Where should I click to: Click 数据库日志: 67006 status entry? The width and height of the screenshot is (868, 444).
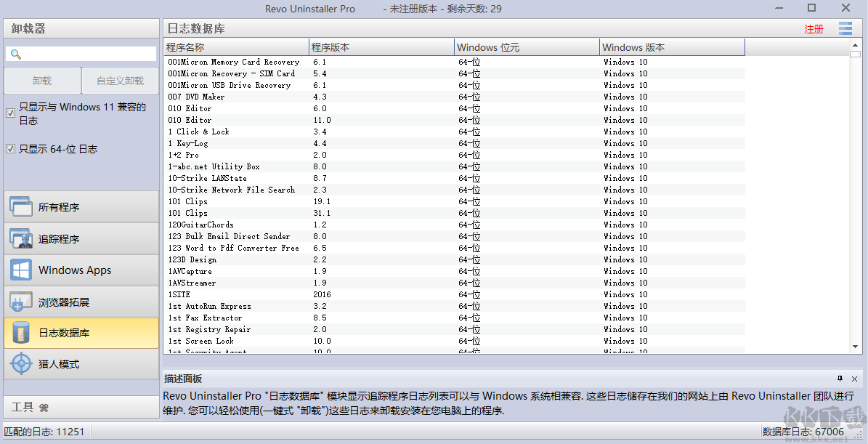[803, 432]
